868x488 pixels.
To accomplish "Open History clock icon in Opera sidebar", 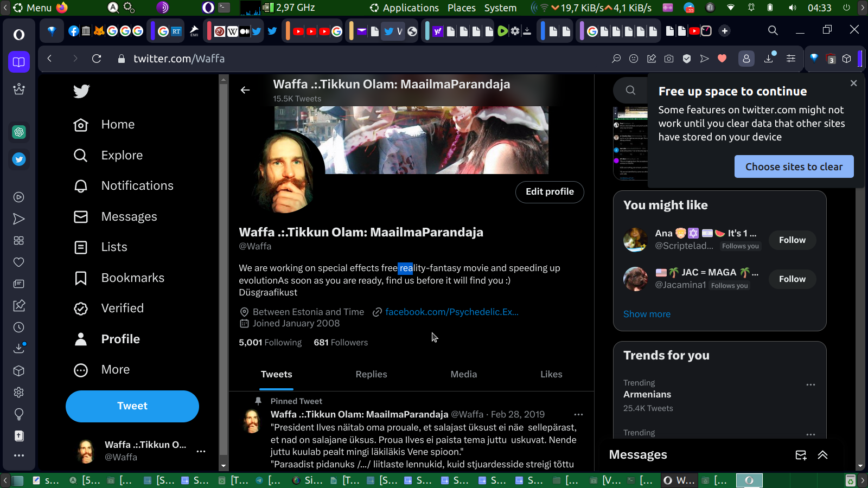I will [19, 328].
